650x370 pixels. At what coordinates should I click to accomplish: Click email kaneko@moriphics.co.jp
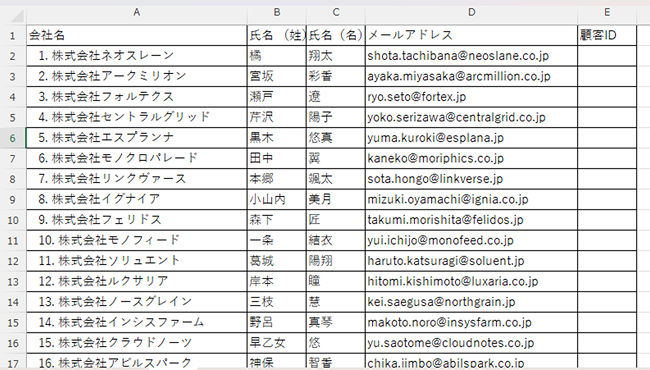coord(471,158)
